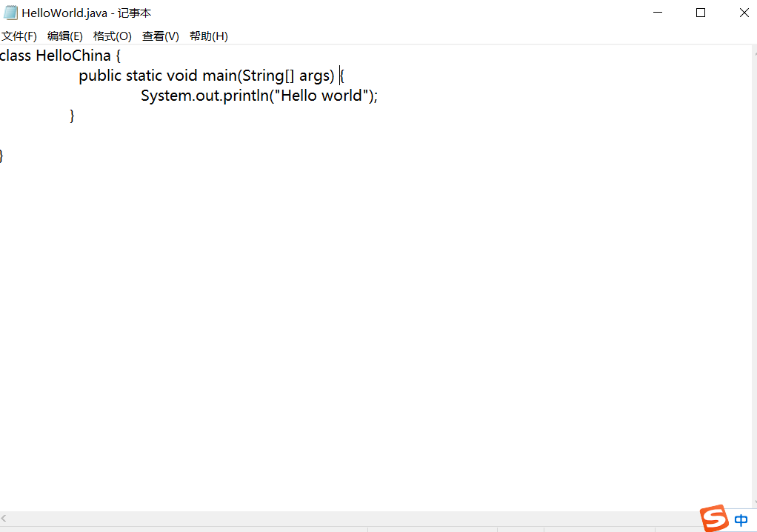Open the 编辑(E) menu
This screenshot has height=532, width=757.
[x=65, y=36]
